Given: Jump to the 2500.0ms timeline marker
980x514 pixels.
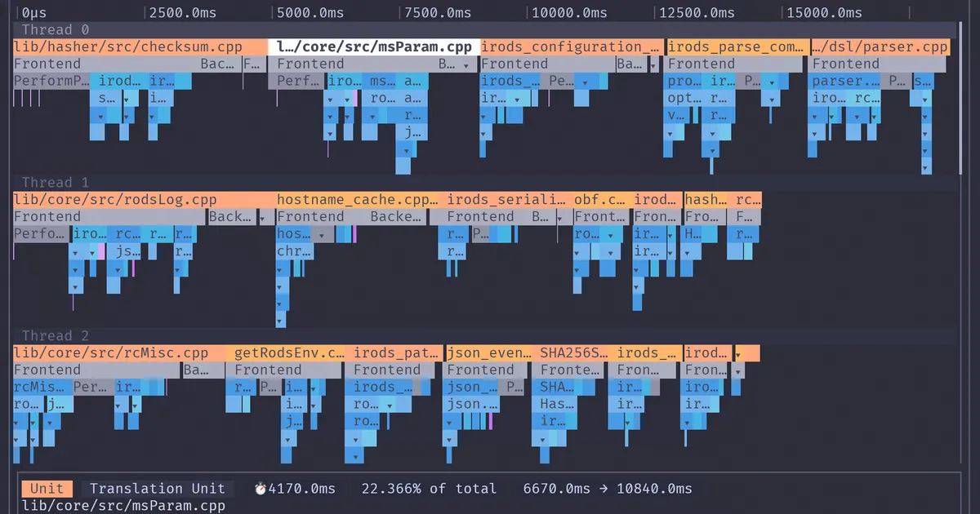Looking at the screenshot, I should pyautogui.click(x=182, y=13).
